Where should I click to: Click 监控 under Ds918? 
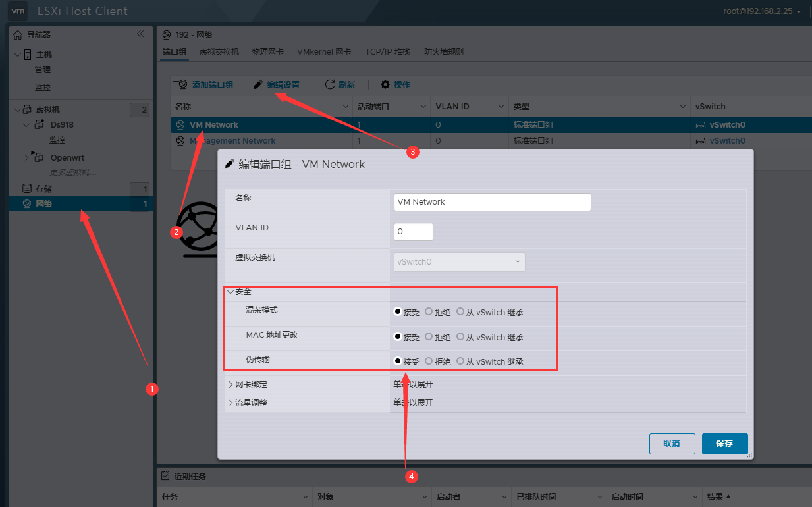click(57, 140)
